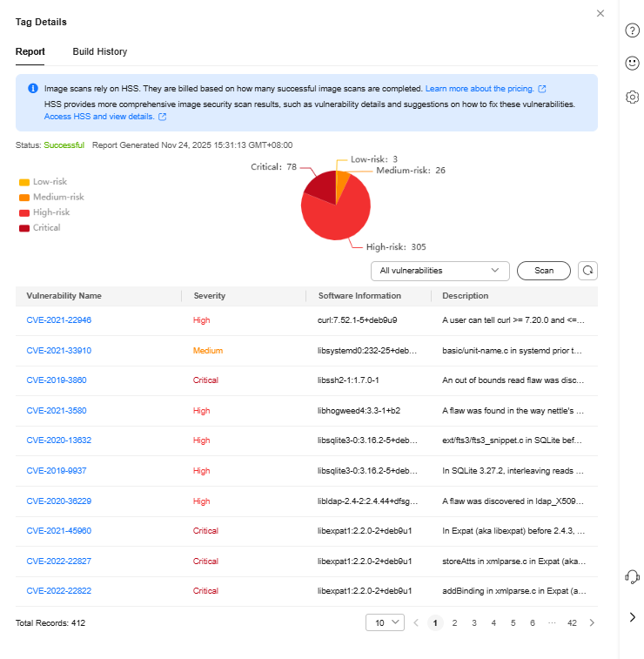Open the page size dropdown showing 10
Image resolution: width=644 pixels, height=659 pixels.
pos(385,623)
